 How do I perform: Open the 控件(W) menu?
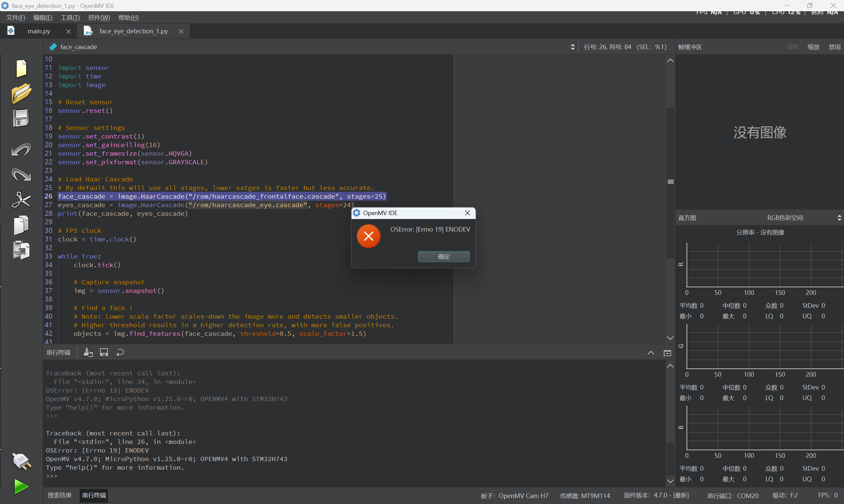tap(99, 18)
